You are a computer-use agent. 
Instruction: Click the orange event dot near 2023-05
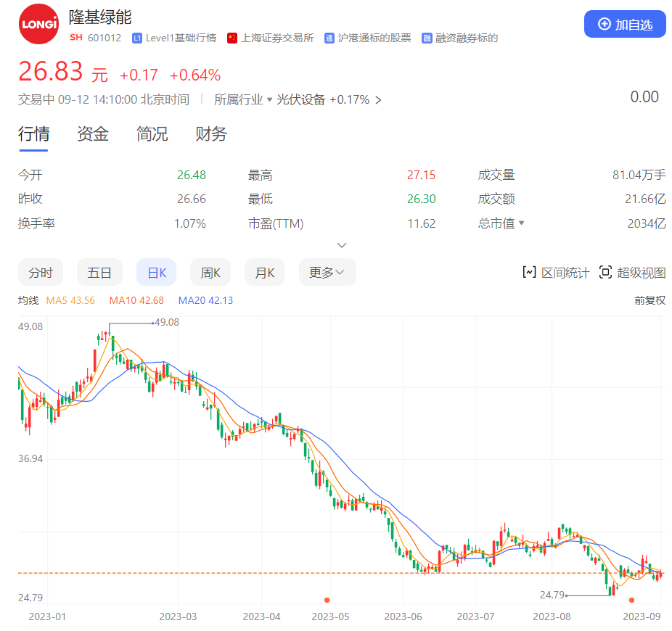point(327,600)
